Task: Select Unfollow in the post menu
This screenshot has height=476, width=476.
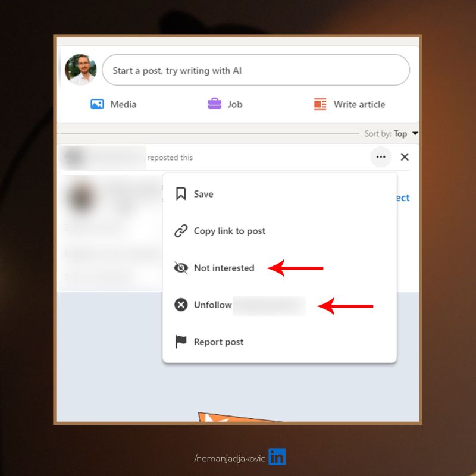Action: tap(213, 305)
